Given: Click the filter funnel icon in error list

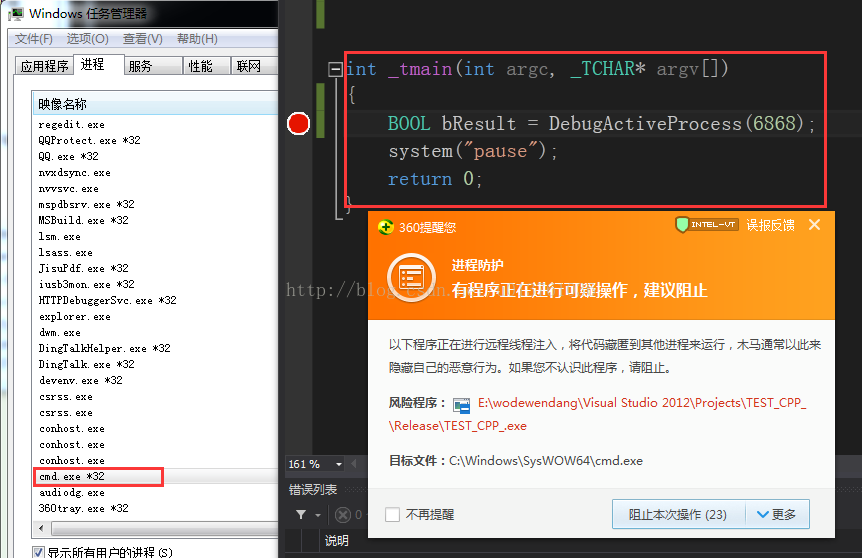Looking at the screenshot, I should pos(301,515).
